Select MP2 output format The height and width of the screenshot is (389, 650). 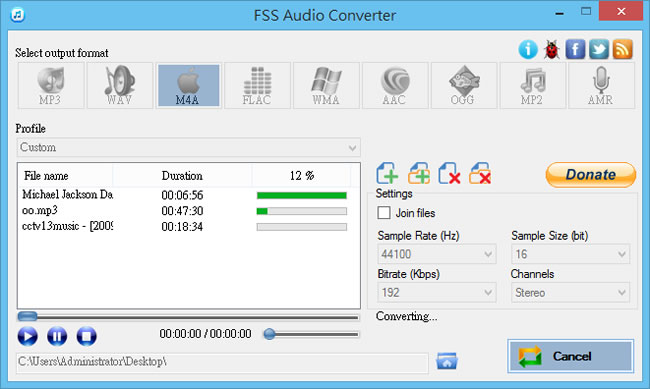point(533,85)
